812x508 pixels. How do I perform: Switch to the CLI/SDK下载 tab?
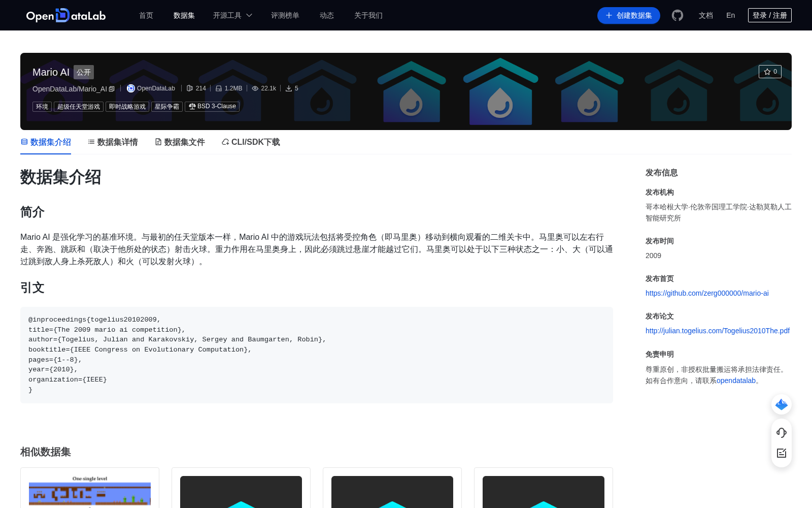coord(251,142)
